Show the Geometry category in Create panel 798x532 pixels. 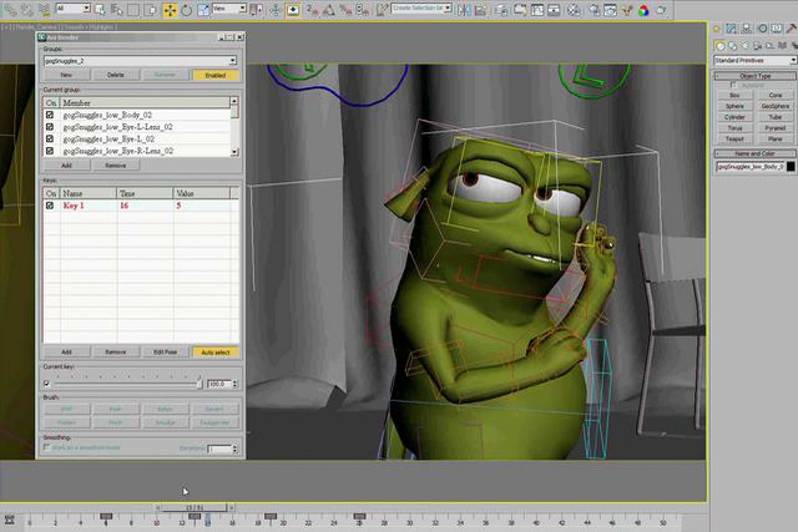pyautogui.click(x=720, y=46)
